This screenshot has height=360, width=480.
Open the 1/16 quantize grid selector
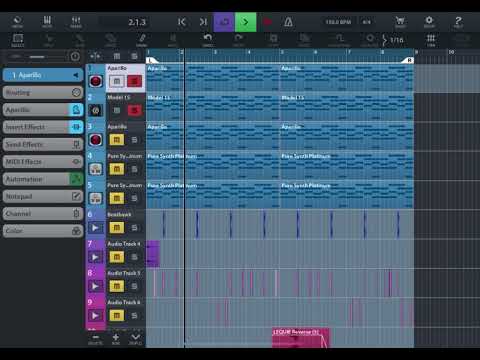(393, 40)
